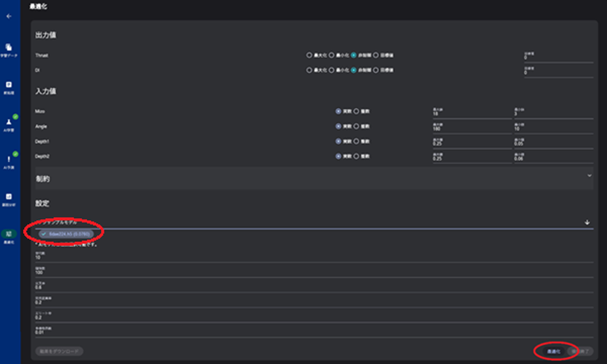Choose 整数 radio for Angle
The width and height of the screenshot is (607, 364).
(x=356, y=126)
